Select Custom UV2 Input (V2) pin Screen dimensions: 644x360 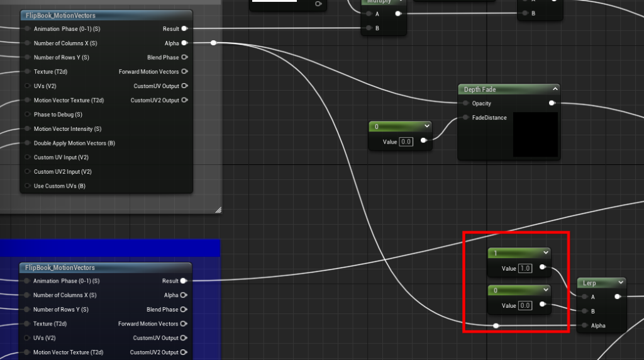tap(28, 171)
